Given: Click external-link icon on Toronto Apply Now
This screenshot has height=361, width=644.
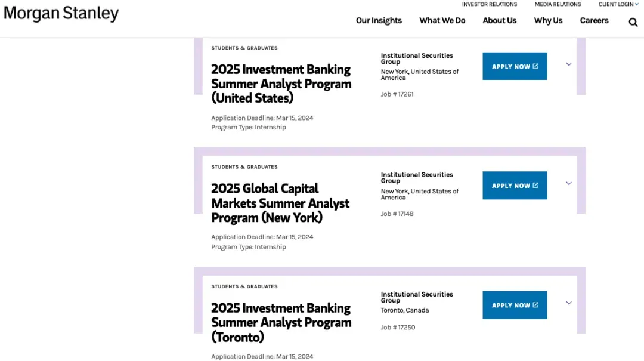Looking at the screenshot, I should (x=535, y=305).
